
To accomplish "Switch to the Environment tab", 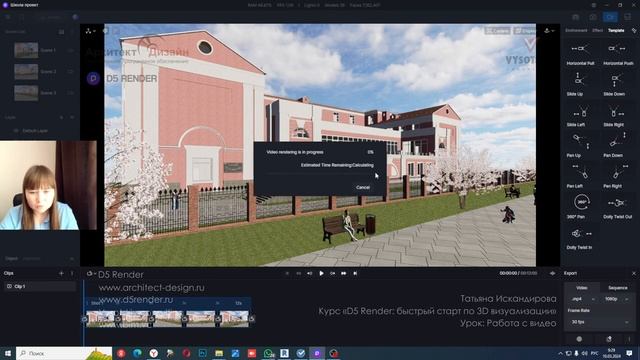I will click(x=576, y=31).
